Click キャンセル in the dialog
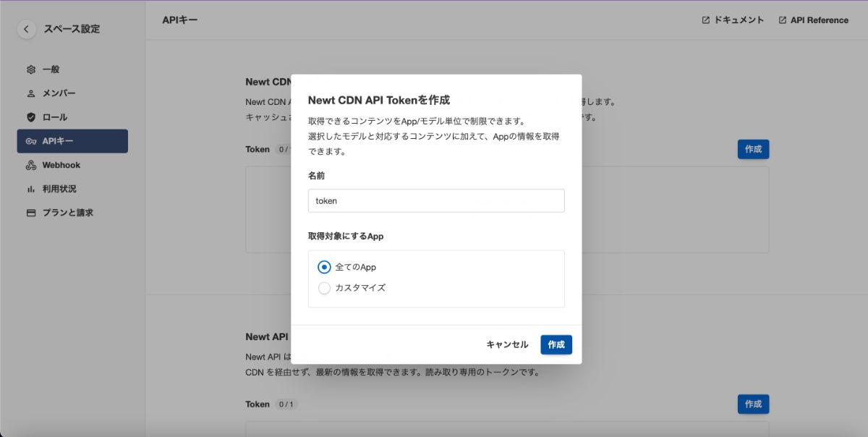Image resolution: width=868 pixels, height=437 pixels. coord(507,345)
